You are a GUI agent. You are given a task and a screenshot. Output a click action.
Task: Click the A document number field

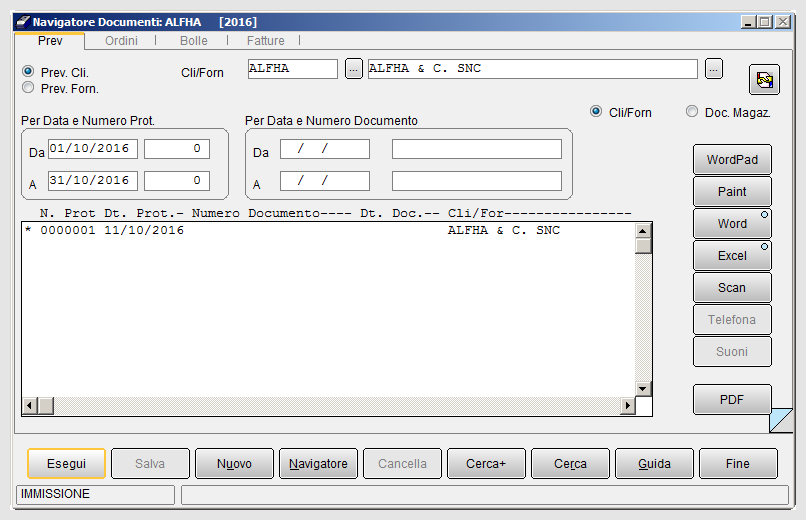click(x=477, y=181)
